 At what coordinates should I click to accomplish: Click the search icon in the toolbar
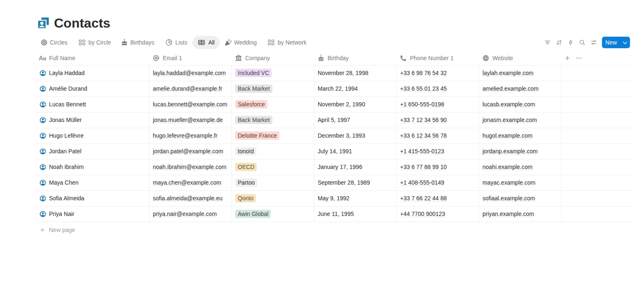tap(582, 43)
